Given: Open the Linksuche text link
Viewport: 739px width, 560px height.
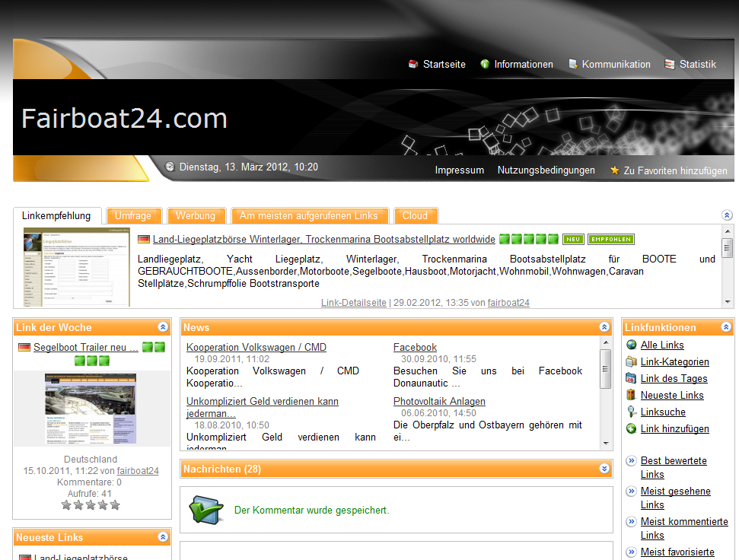Looking at the screenshot, I should click(x=663, y=412).
